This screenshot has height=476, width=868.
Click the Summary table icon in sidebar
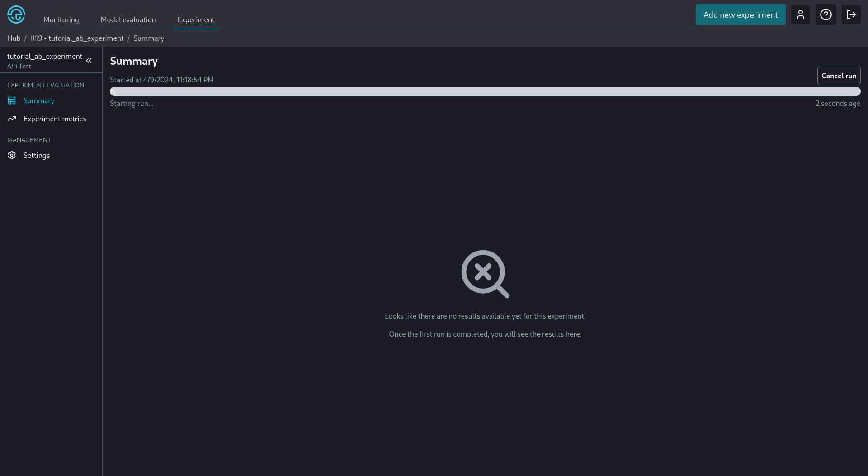(x=12, y=100)
